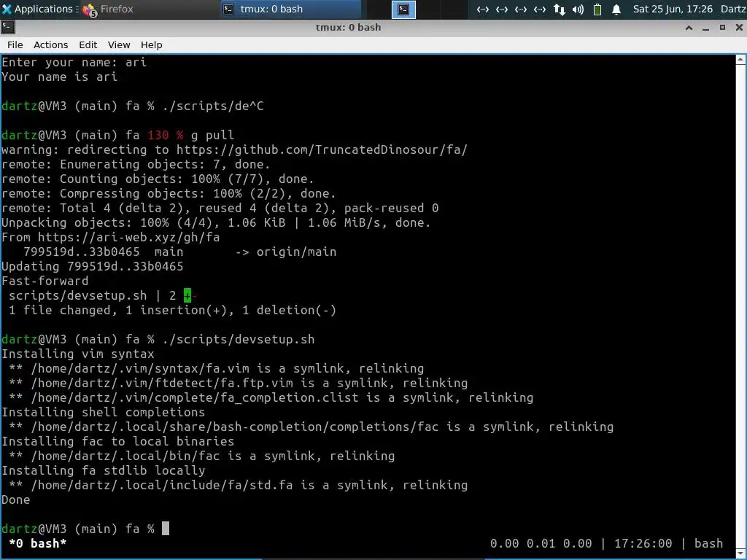Click the './scripts/de^C' command text

pos(212,106)
